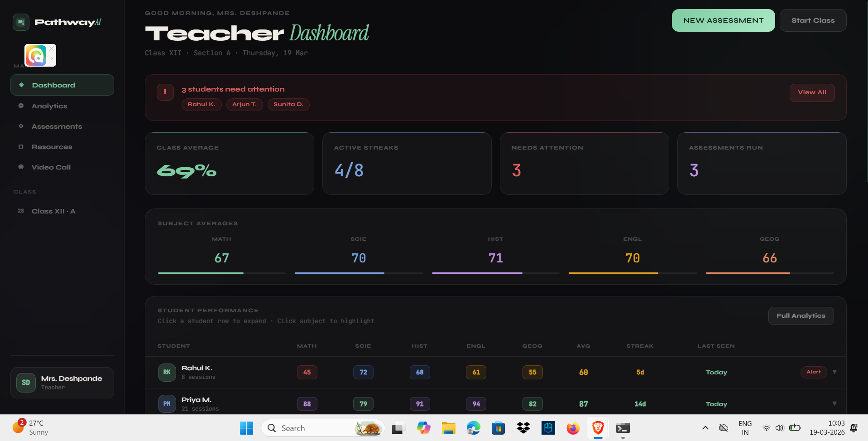Highlight the MATH column header
The image size is (868, 441).
point(307,346)
